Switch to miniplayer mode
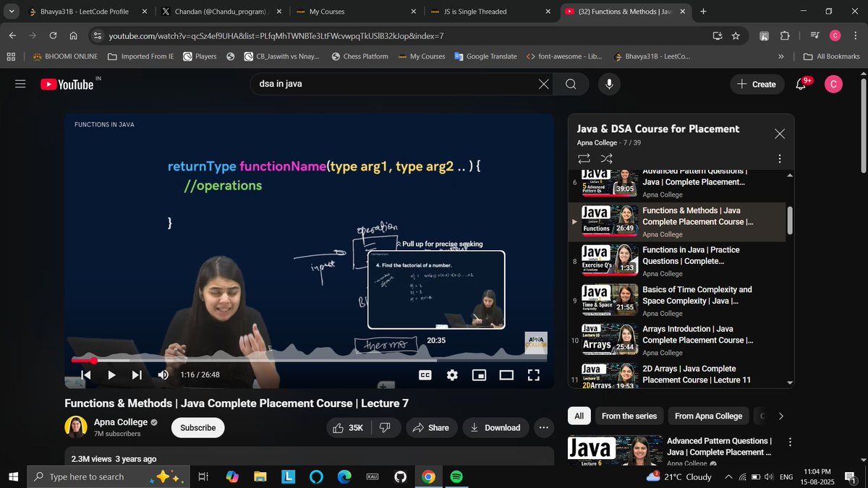Image resolution: width=868 pixels, height=488 pixels. point(479,374)
